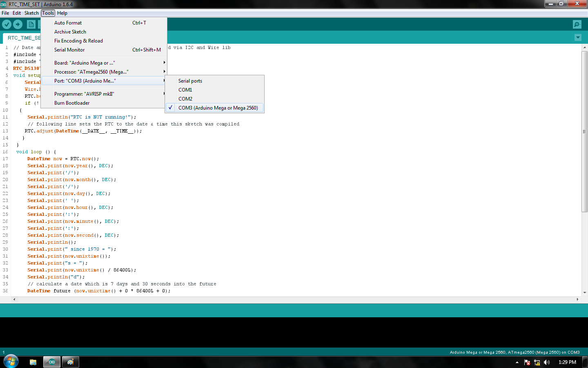Click line 'RTC.adjust(DateTime(__DATE__, __TIME__));'

point(83,131)
